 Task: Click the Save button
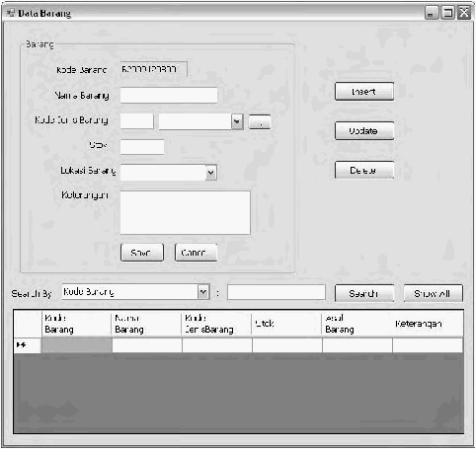142,253
